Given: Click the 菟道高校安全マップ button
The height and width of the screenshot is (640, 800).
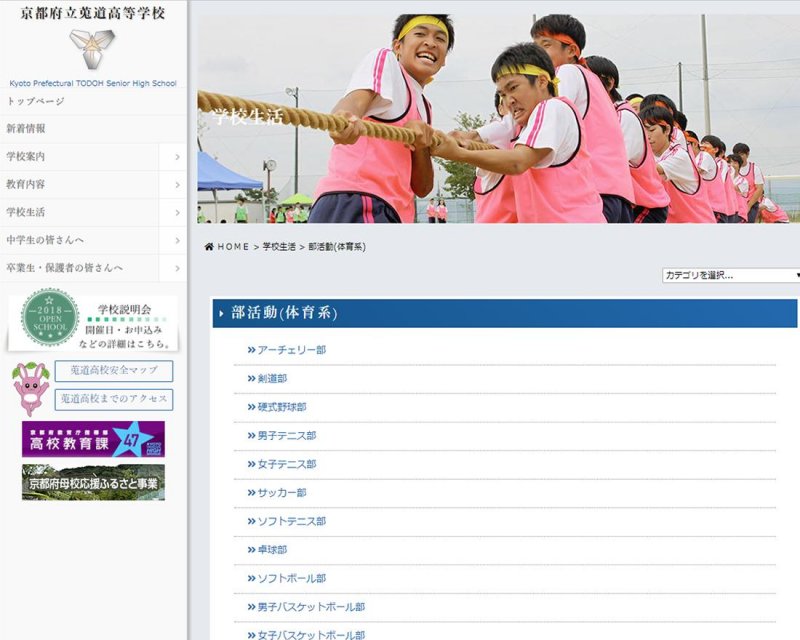Looking at the screenshot, I should 113,371.
